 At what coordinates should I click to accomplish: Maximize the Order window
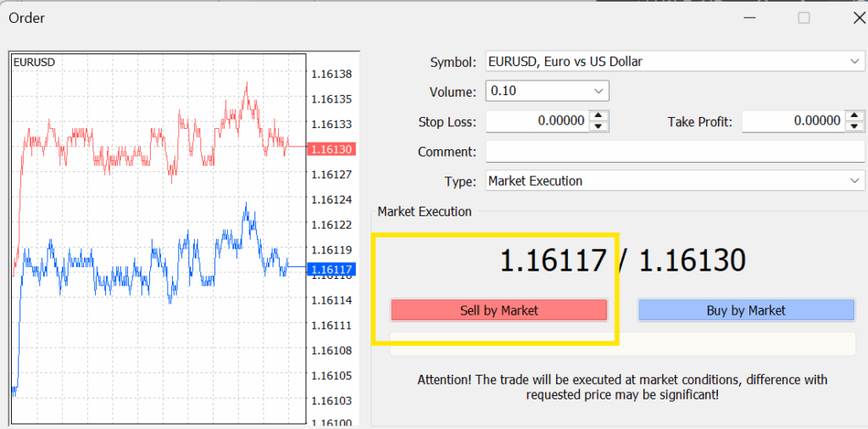(804, 18)
